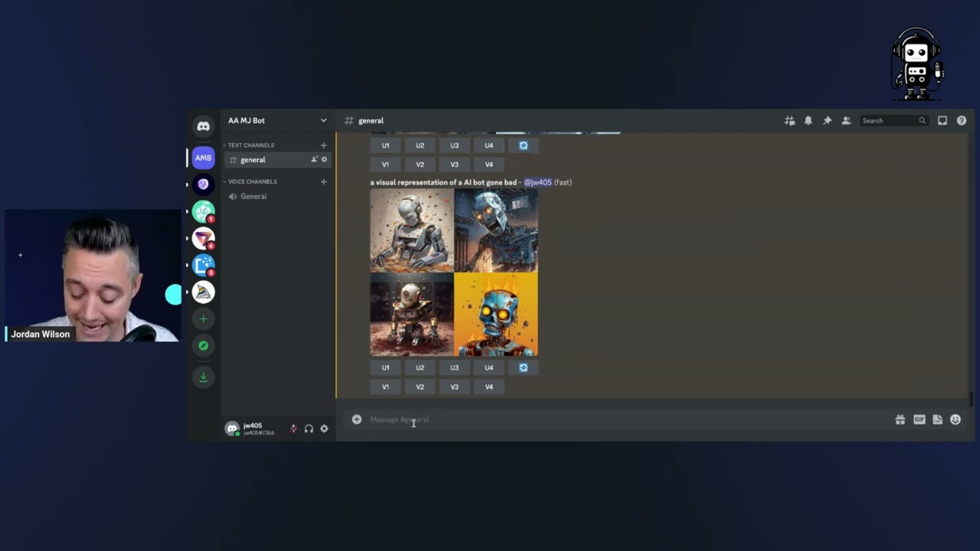980x551 pixels.
Task: Join the General voice channel
Action: (x=278, y=196)
